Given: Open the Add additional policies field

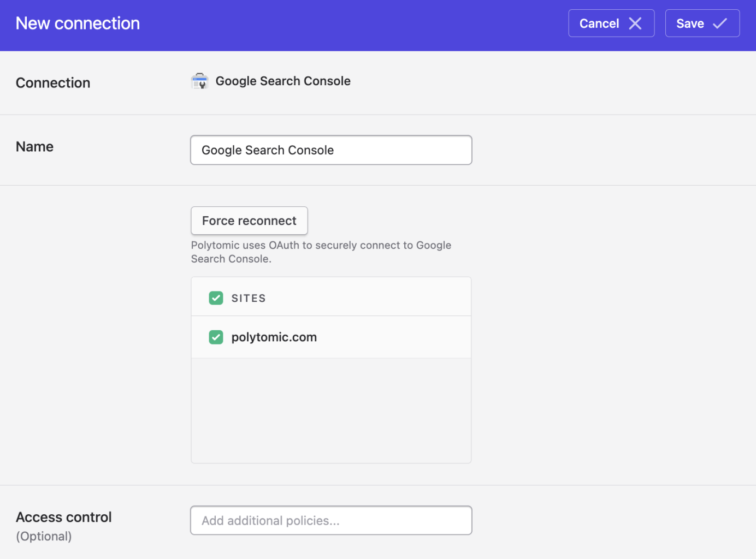Looking at the screenshot, I should pyautogui.click(x=331, y=520).
